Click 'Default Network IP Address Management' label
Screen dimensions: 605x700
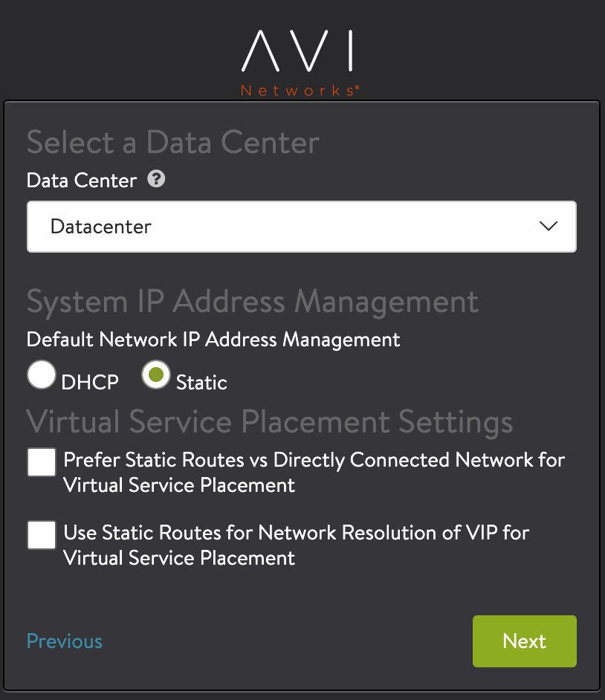click(x=213, y=340)
